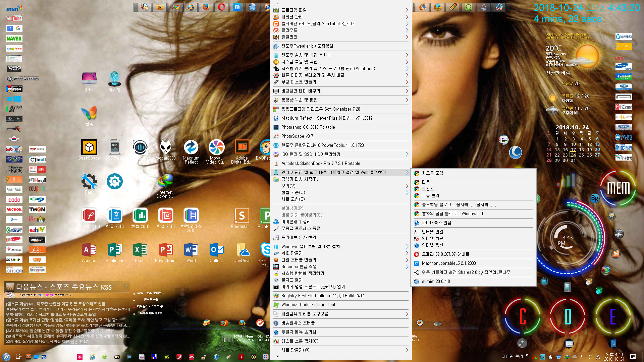Click the TMON shopping shortcut
The width and height of the screenshot is (644, 362).
point(37,209)
